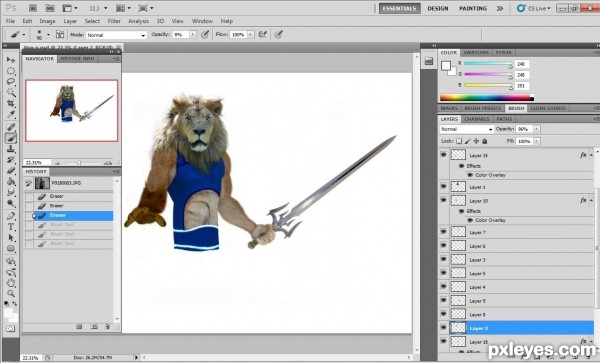Select the Lasso tool
This screenshot has height=363, width=600.
tap(11, 81)
